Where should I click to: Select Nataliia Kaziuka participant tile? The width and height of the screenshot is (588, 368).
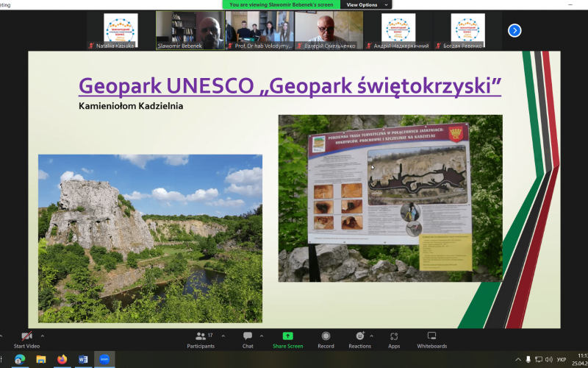click(121, 30)
